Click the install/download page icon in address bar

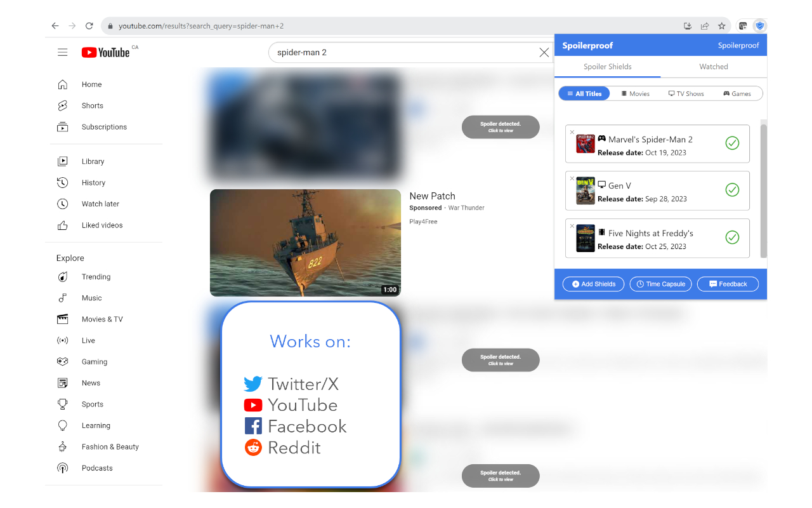688,26
